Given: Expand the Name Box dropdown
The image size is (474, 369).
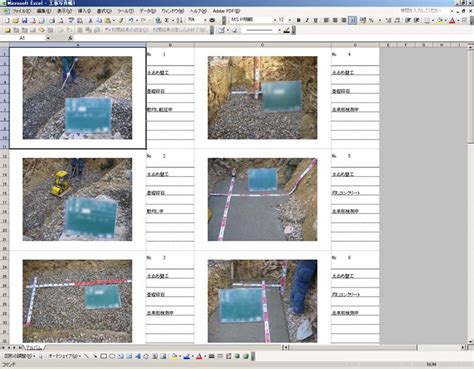Looking at the screenshot, I should pos(48,38).
